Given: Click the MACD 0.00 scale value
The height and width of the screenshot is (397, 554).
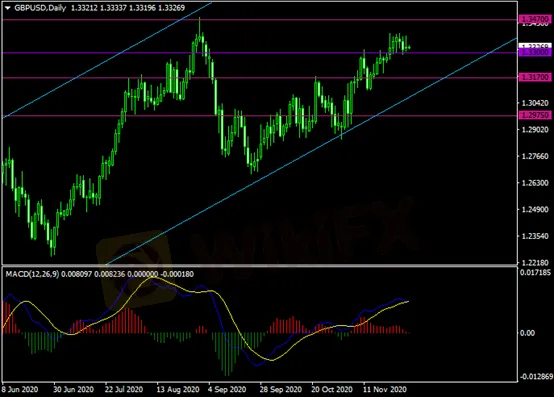Looking at the screenshot, I should point(527,333).
